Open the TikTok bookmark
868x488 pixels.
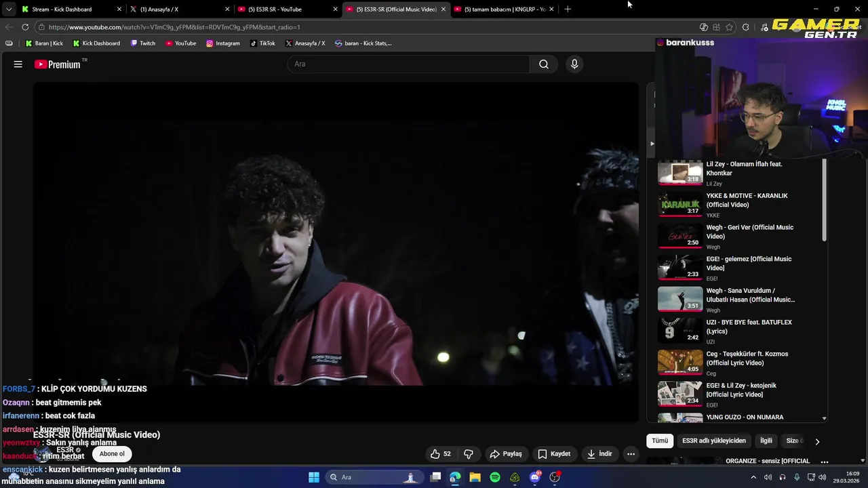[x=262, y=43]
